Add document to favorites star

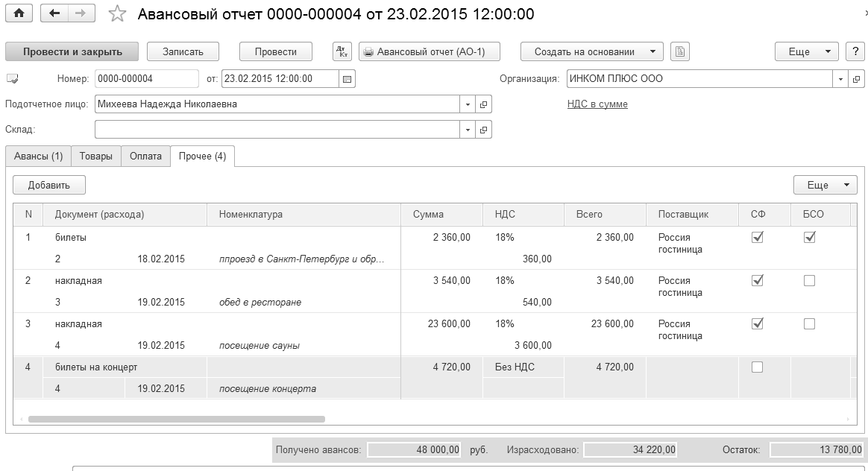pos(117,14)
